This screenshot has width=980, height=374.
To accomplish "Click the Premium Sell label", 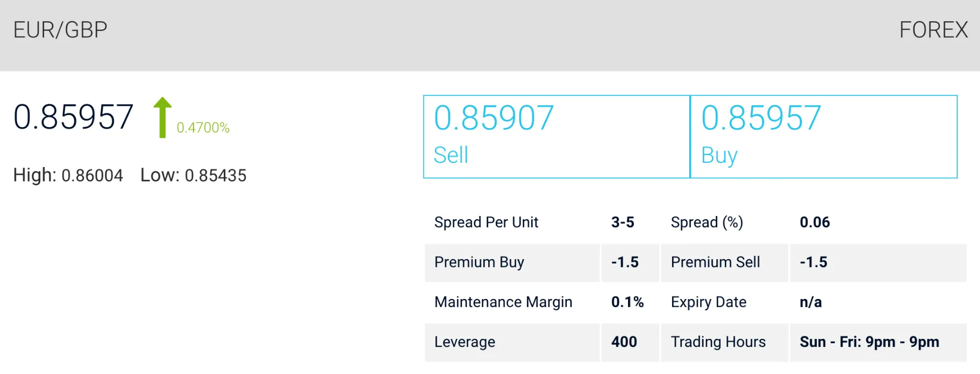I will click(x=715, y=262).
